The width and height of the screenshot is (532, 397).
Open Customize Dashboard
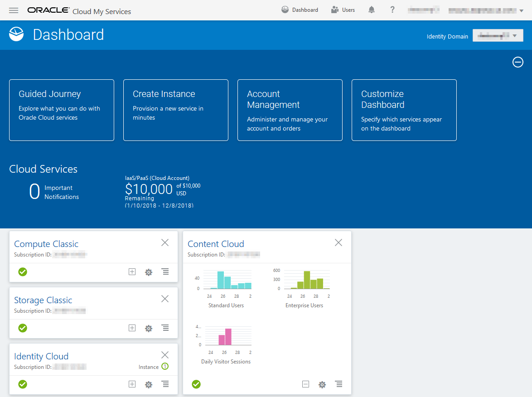point(404,110)
